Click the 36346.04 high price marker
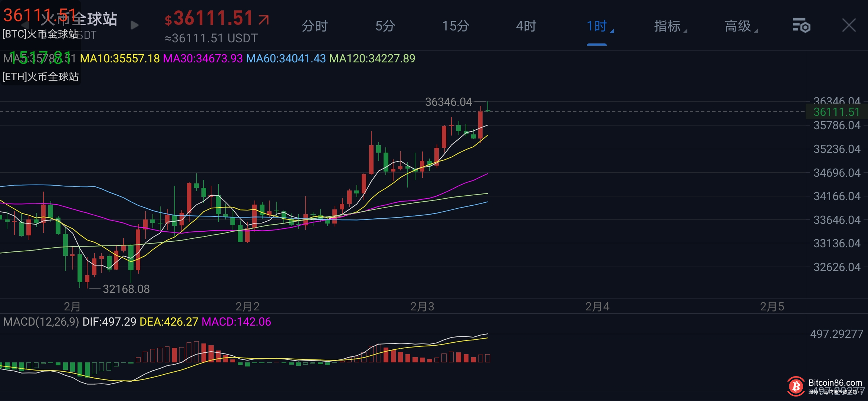Screen dimensions: 868x401 [448, 102]
